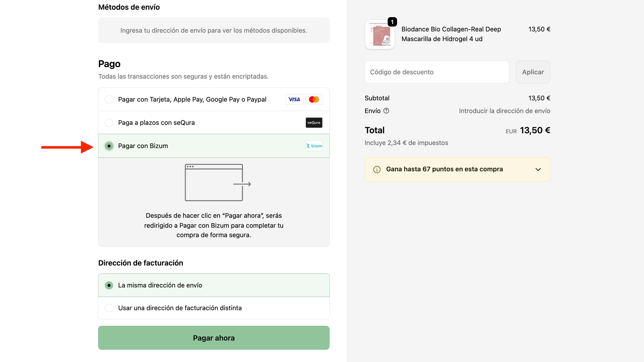Click the Aplicar discount button
The width and height of the screenshot is (644, 362).
533,72
